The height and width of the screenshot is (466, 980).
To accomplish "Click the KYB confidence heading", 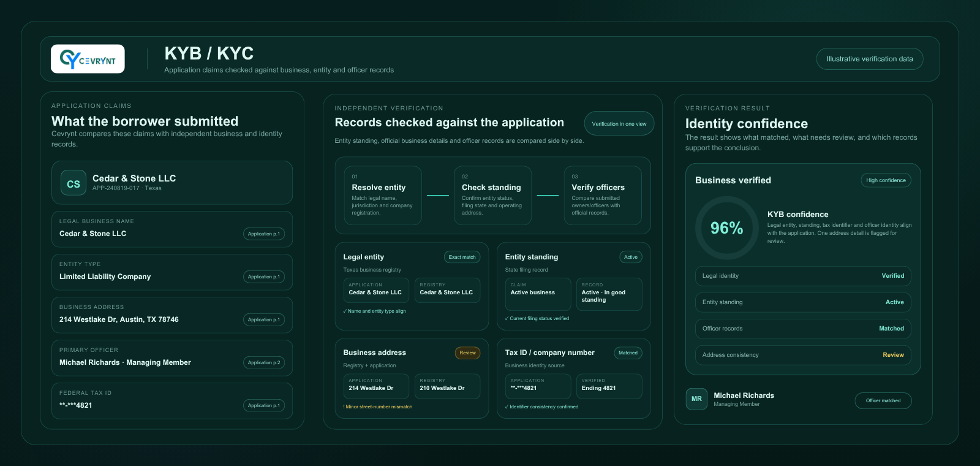I will [798, 215].
